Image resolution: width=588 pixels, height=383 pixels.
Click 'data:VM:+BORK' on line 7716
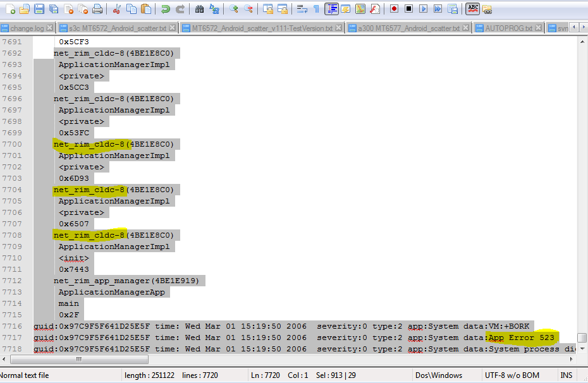tap(496, 326)
